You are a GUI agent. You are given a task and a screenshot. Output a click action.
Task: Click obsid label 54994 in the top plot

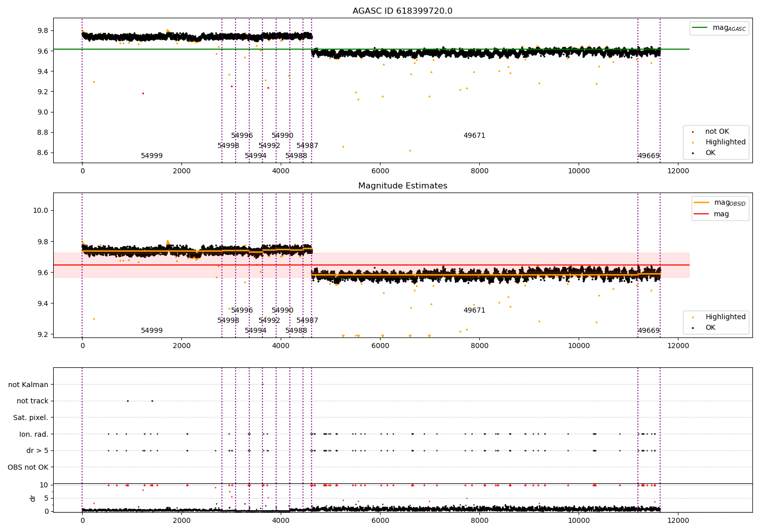(256, 156)
